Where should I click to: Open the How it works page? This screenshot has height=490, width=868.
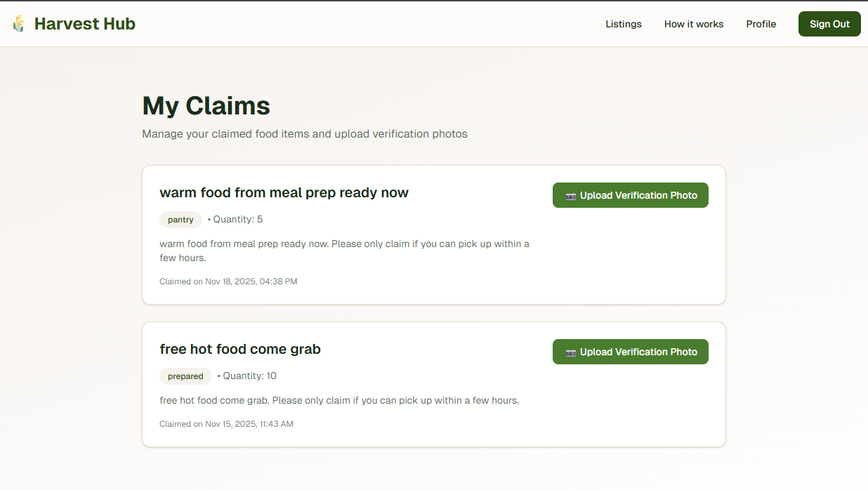[694, 24]
